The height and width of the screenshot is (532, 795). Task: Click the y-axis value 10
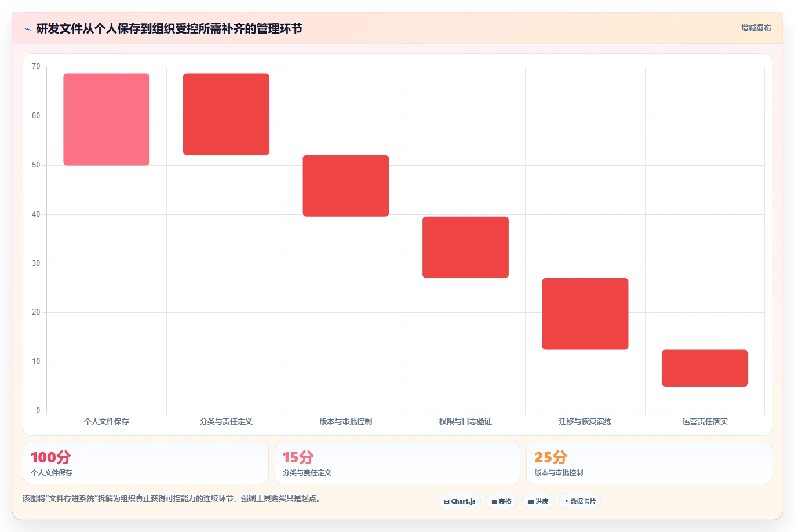[x=36, y=362]
